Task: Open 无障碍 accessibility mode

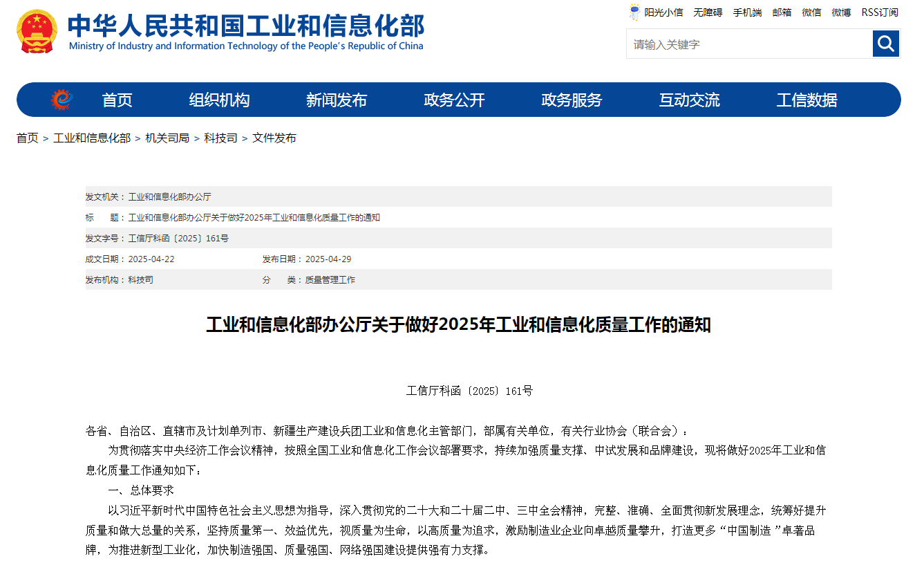Action: coord(708,12)
